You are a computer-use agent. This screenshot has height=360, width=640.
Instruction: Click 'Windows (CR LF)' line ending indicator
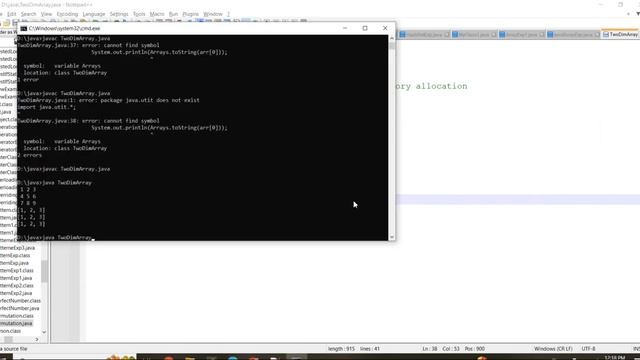pyautogui.click(x=553, y=349)
